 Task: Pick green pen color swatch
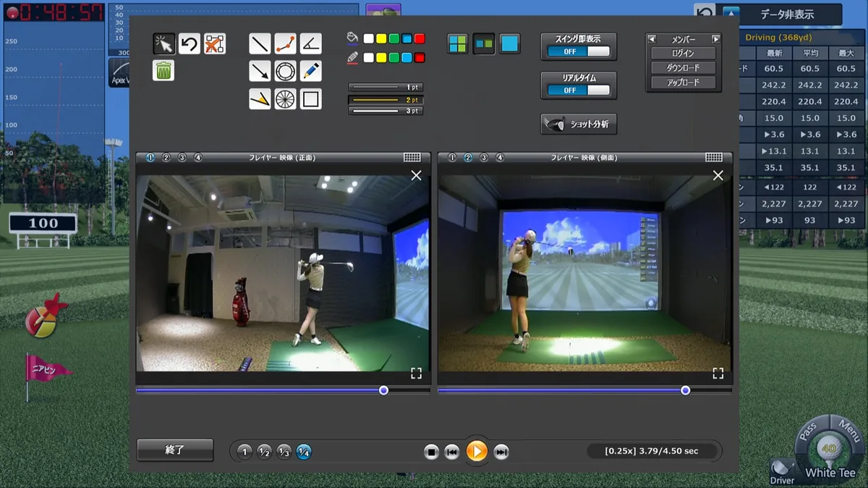(393, 57)
